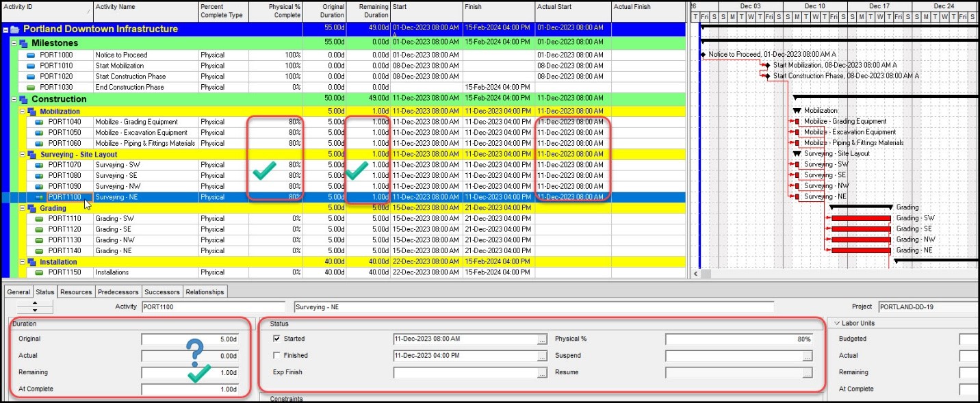The width and height of the screenshot is (980, 403).
Task: Collapse the Surveying - Site Layout group
Action: coord(23,155)
